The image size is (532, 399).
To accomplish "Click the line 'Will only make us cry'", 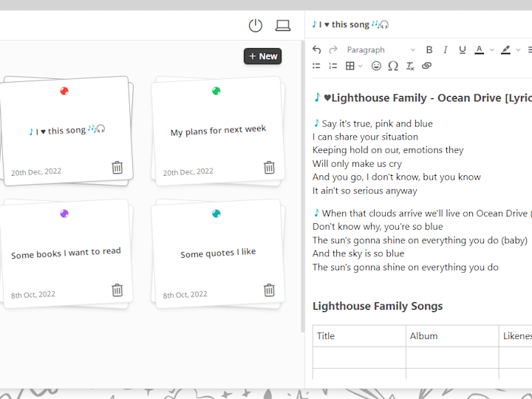I will (357, 163).
